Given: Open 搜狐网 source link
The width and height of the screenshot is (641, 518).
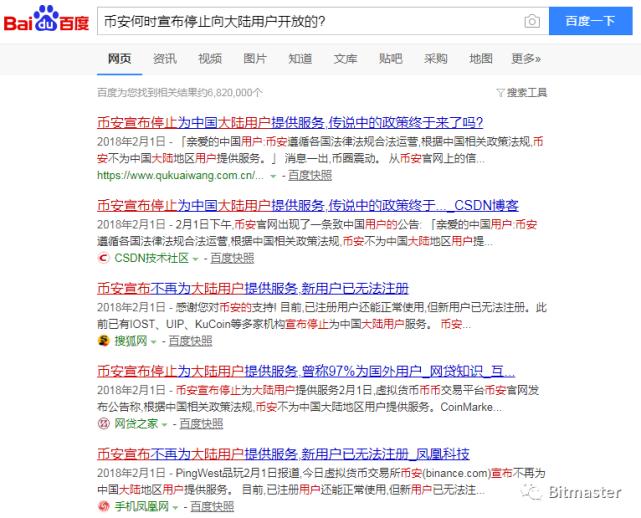Looking at the screenshot, I should click(130, 341).
